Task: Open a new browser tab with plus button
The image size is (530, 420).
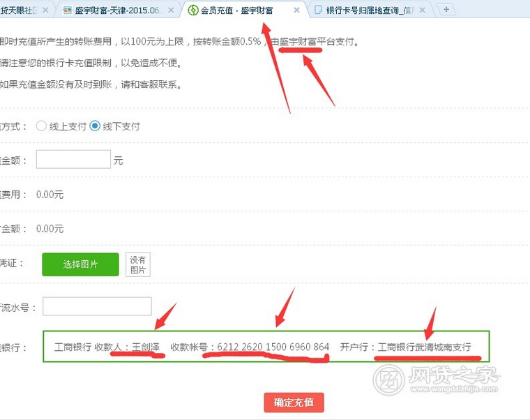Action: 446,10
